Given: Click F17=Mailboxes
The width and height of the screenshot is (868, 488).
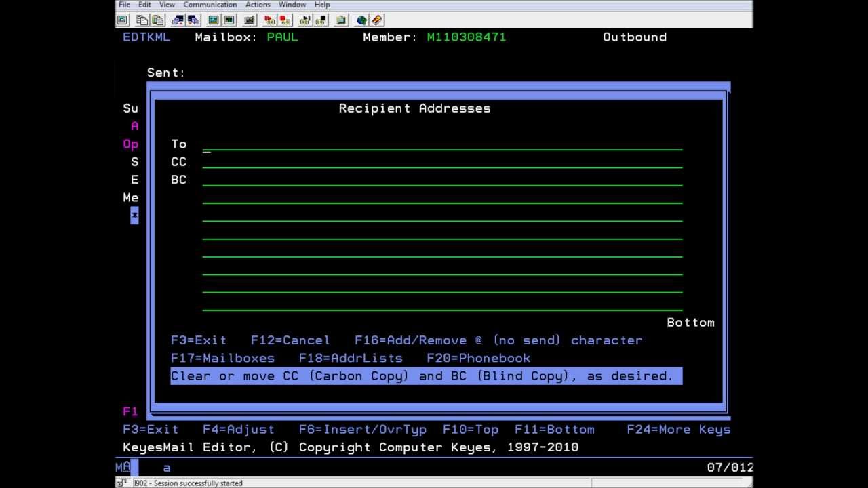Looking at the screenshot, I should click(222, 358).
